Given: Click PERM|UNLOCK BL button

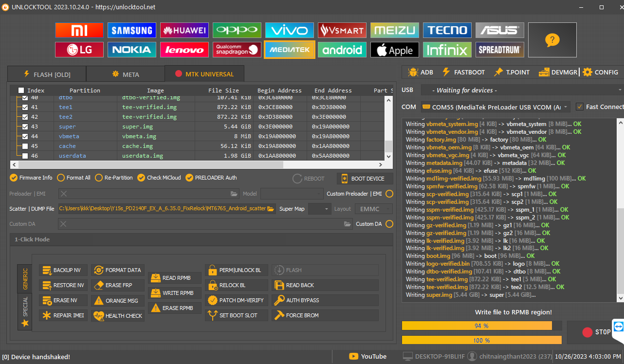Looking at the screenshot, I should [x=237, y=270].
